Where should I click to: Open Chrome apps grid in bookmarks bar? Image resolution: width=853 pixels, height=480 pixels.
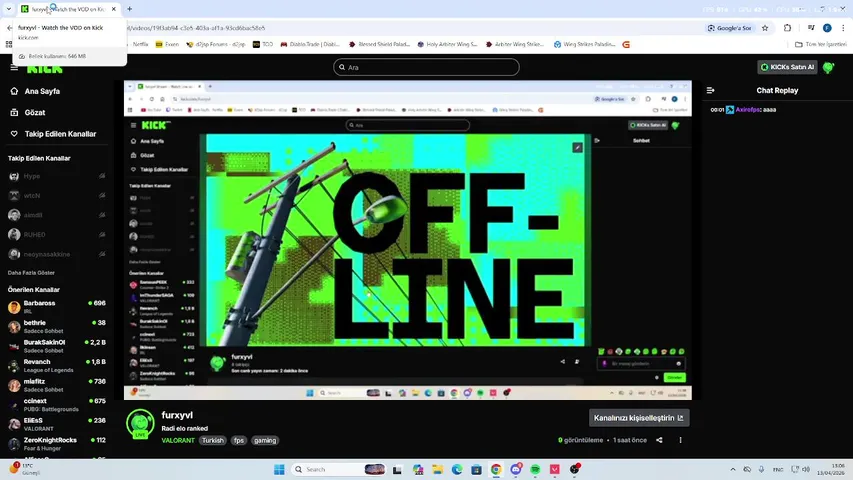pyautogui.click(x=8, y=45)
